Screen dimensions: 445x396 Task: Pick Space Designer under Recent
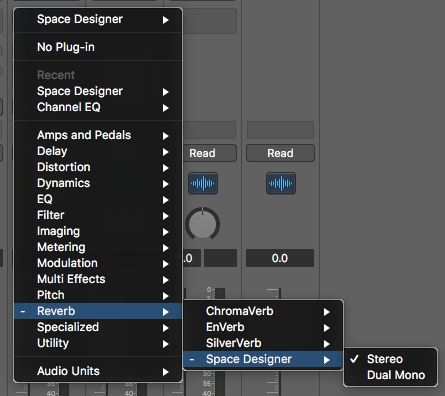tap(98, 91)
